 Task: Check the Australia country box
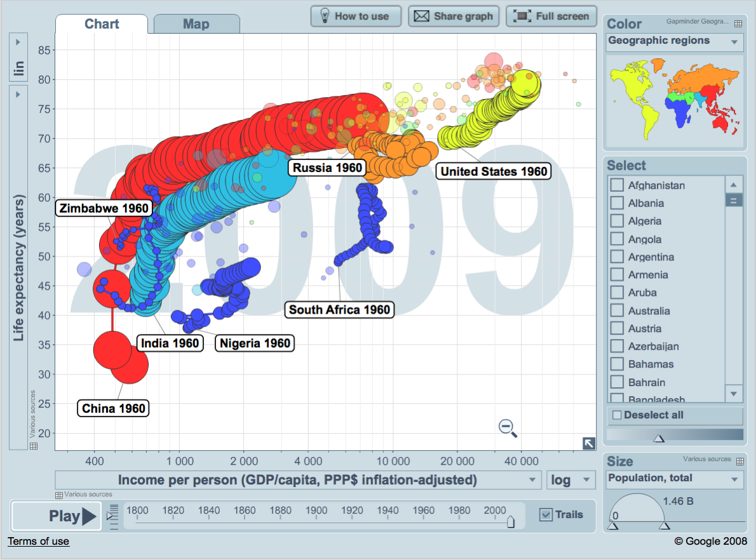pos(616,310)
